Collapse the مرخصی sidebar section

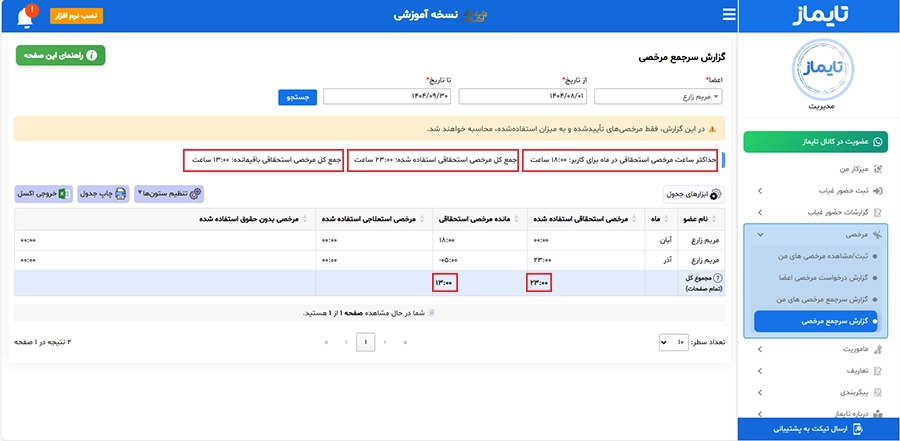(815, 234)
